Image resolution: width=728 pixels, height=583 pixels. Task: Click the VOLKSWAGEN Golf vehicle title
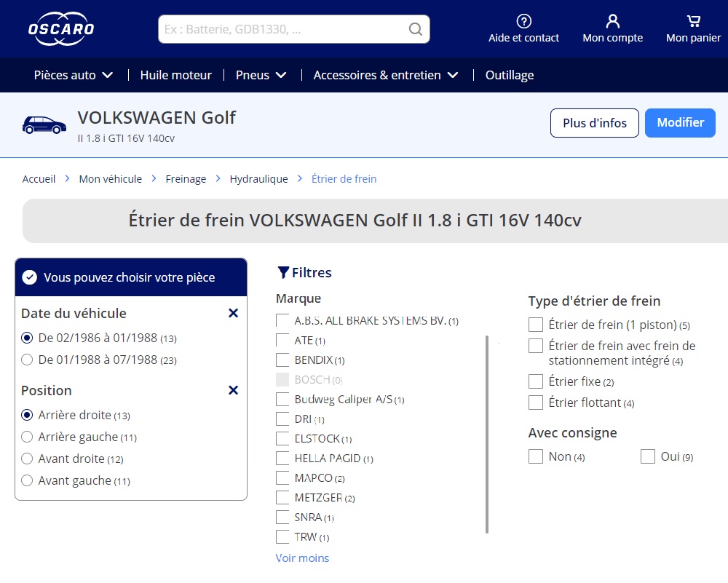157,118
